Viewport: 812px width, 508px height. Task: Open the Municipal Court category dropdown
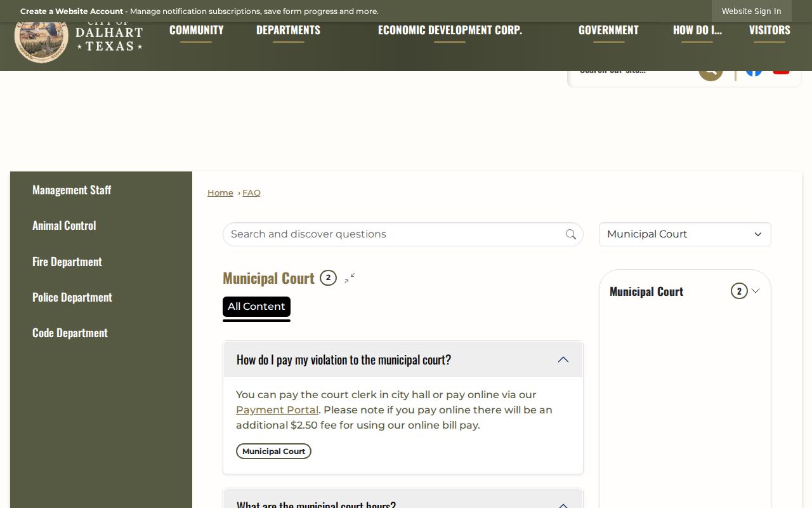click(x=685, y=234)
